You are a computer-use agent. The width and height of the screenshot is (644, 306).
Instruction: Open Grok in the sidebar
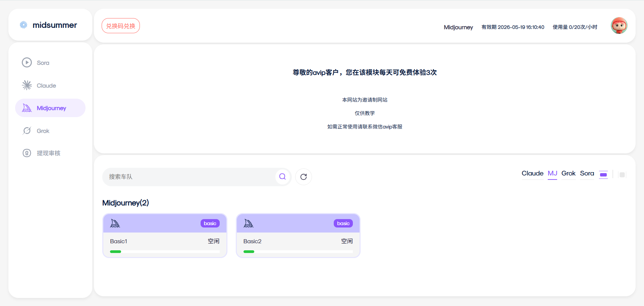tap(50, 131)
